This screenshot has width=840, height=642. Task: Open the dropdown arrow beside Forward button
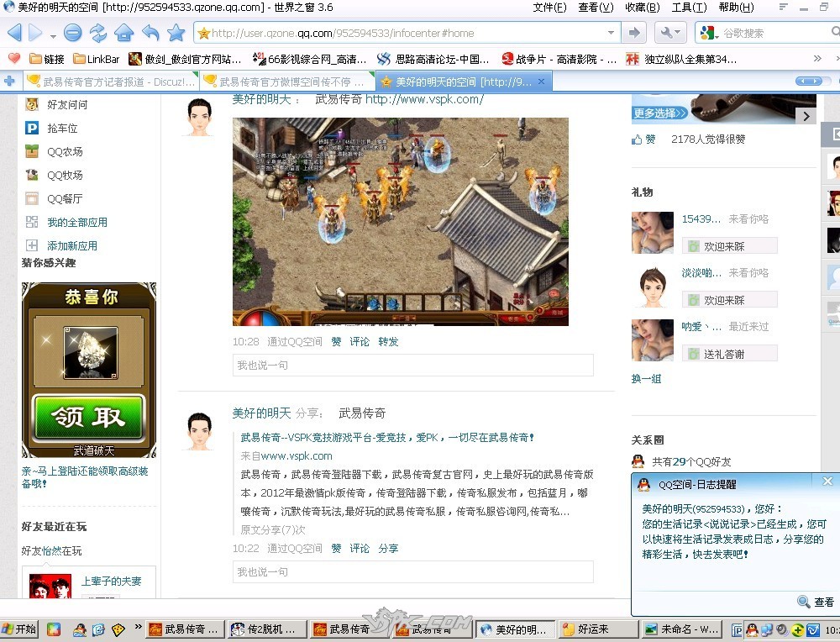tap(53, 36)
